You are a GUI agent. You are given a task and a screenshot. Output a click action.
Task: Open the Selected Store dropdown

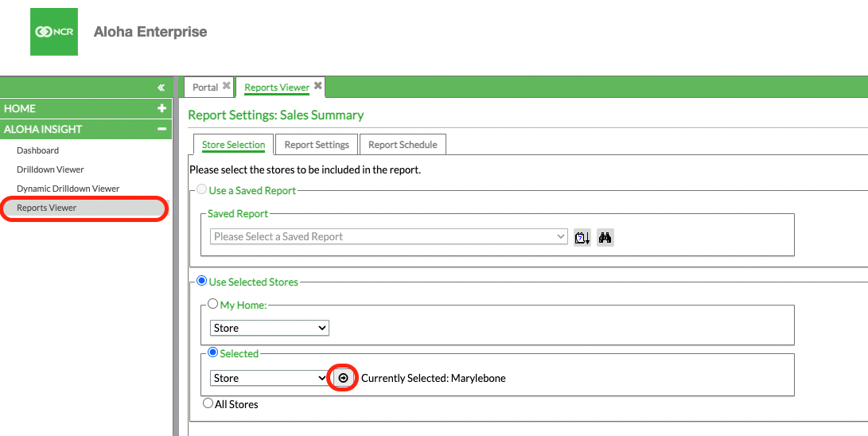(270, 378)
